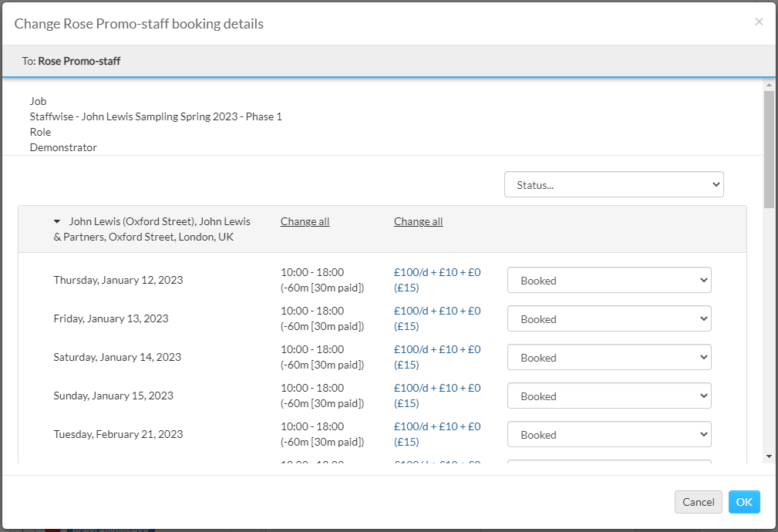Click the date Saturday, January 14, 2023
Screen dimensions: 778x532
(x=117, y=357)
